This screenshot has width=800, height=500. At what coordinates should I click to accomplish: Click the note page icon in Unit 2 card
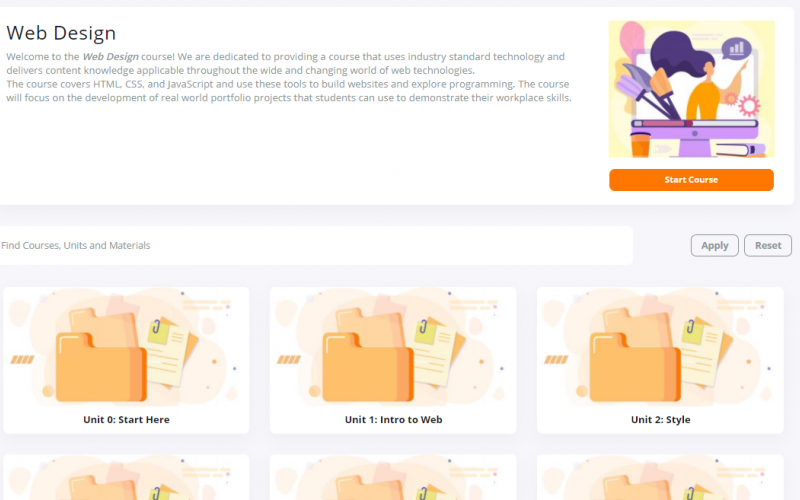click(707, 352)
